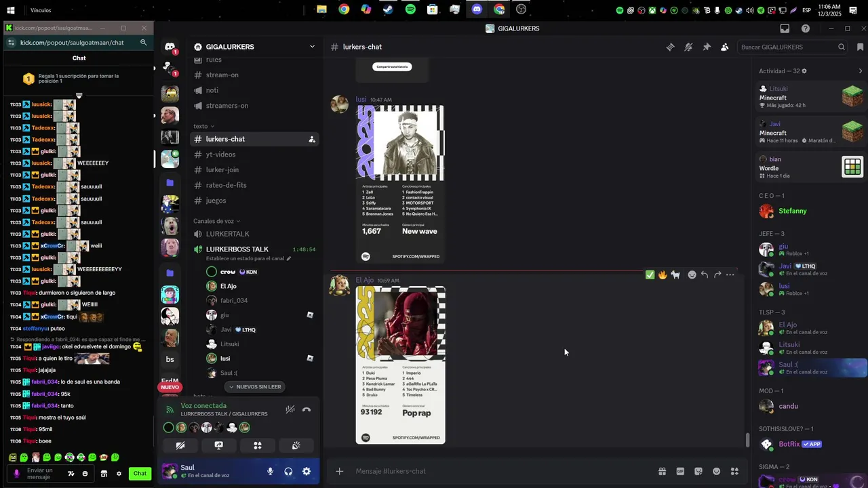Expand the GIGALURKERS server dropdown
868x488 pixels.
(x=312, y=47)
